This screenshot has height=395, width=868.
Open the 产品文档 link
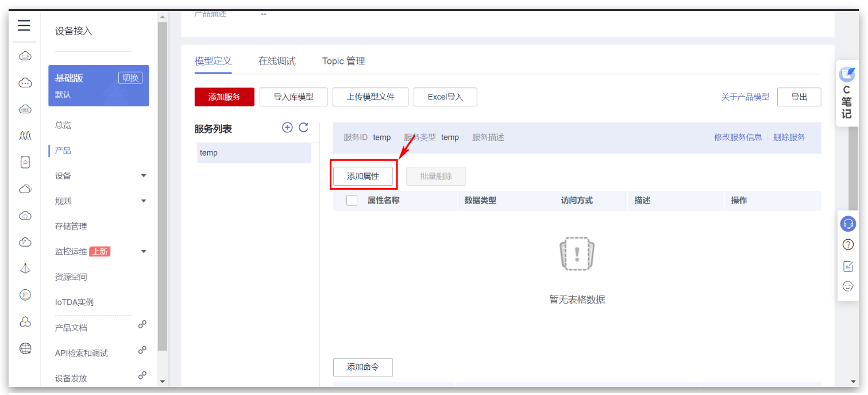coord(71,328)
